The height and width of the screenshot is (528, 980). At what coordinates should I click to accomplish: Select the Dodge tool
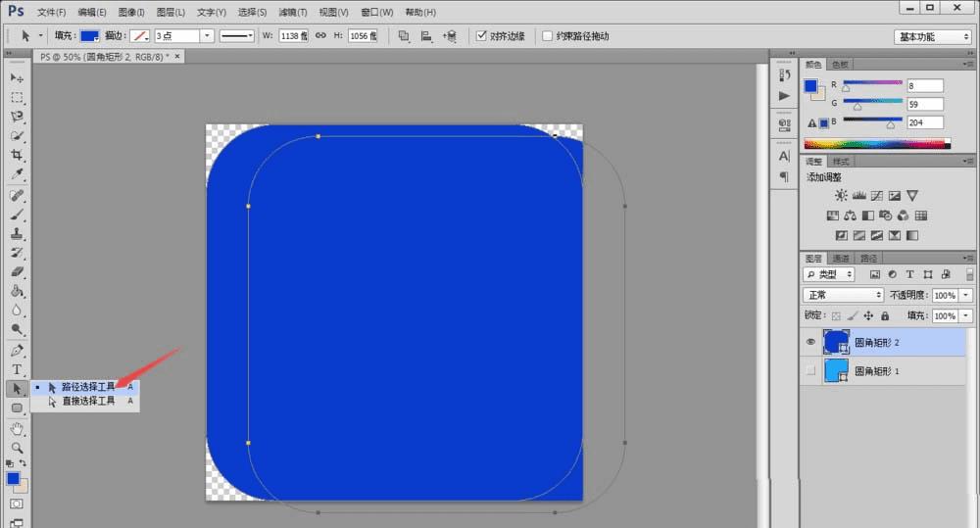click(x=17, y=329)
